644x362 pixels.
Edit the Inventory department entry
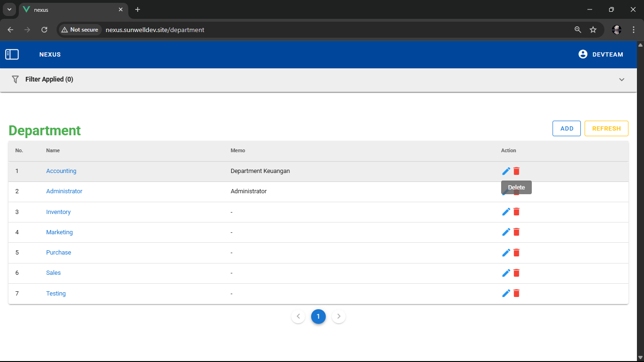click(506, 212)
